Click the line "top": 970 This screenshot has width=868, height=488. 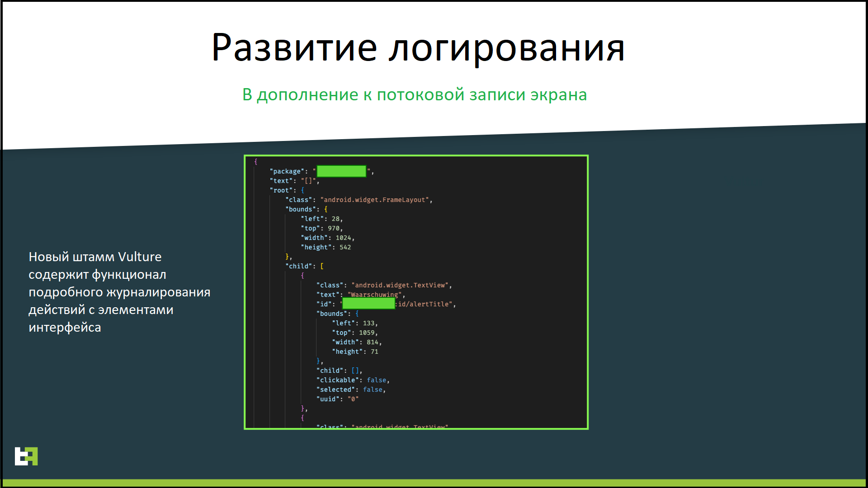tap(322, 228)
